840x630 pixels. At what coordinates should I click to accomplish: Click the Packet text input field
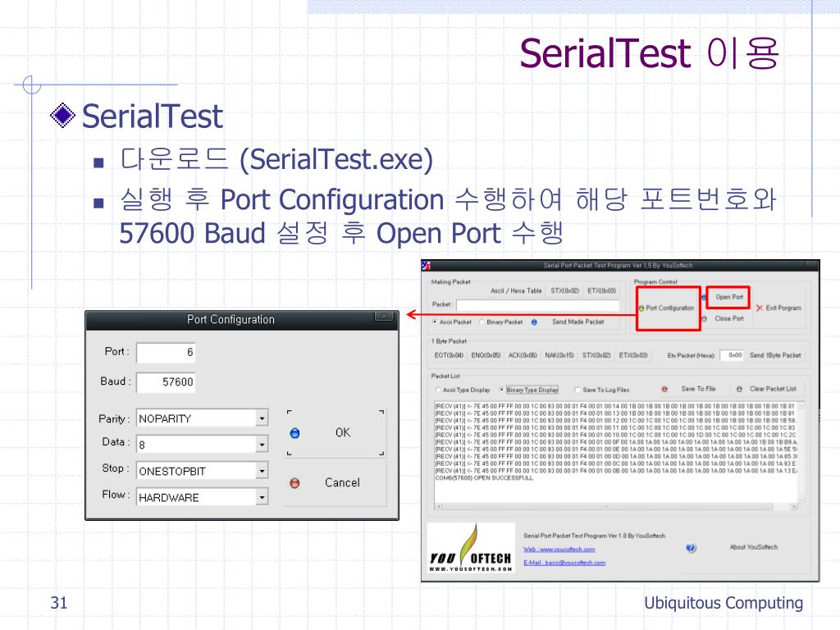click(538, 305)
